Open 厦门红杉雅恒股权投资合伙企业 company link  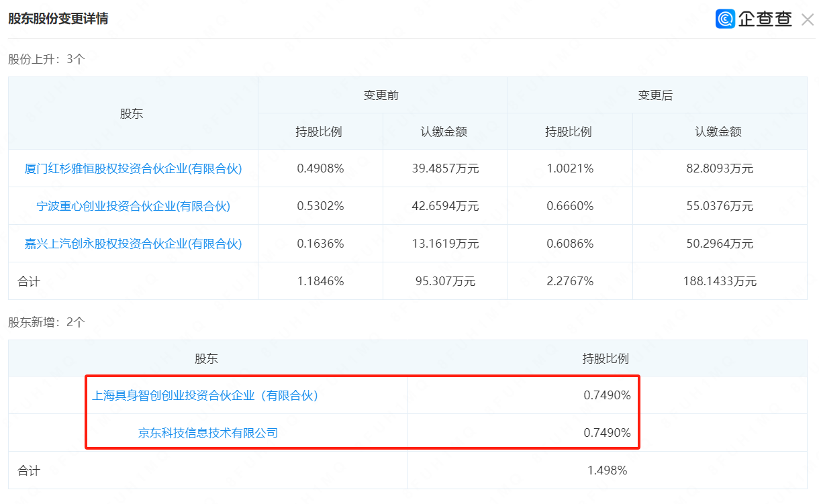pyautogui.click(x=132, y=168)
